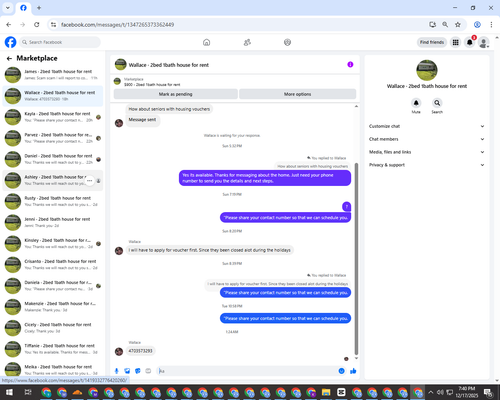Click the chat messages vertical scrollbar
The width and height of the screenshot is (500, 400).
pyautogui.click(x=356, y=259)
